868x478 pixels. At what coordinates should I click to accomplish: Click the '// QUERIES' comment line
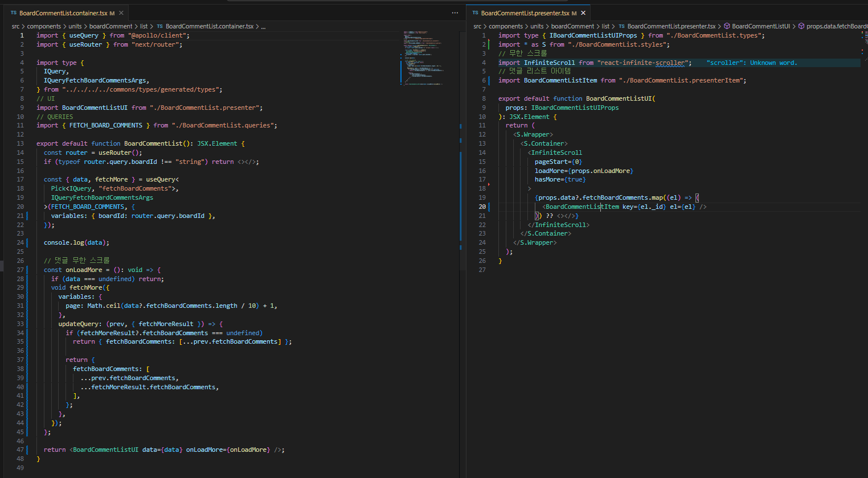click(55, 117)
